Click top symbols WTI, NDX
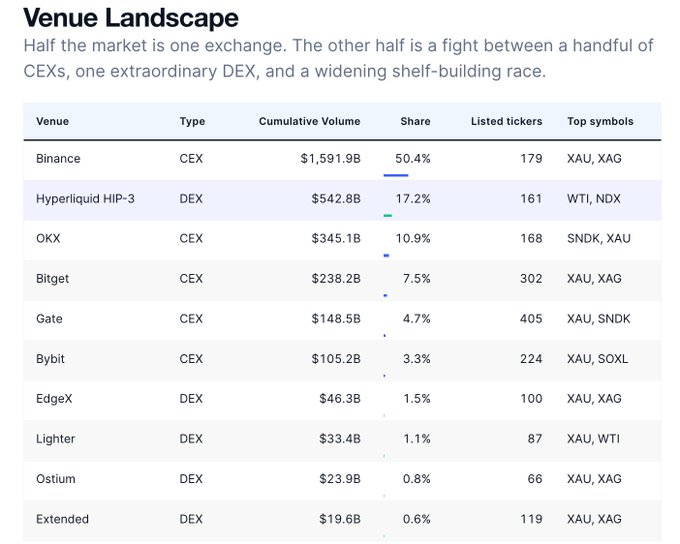Image resolution: width=680 pixels, height=544 pixels. 594,199
